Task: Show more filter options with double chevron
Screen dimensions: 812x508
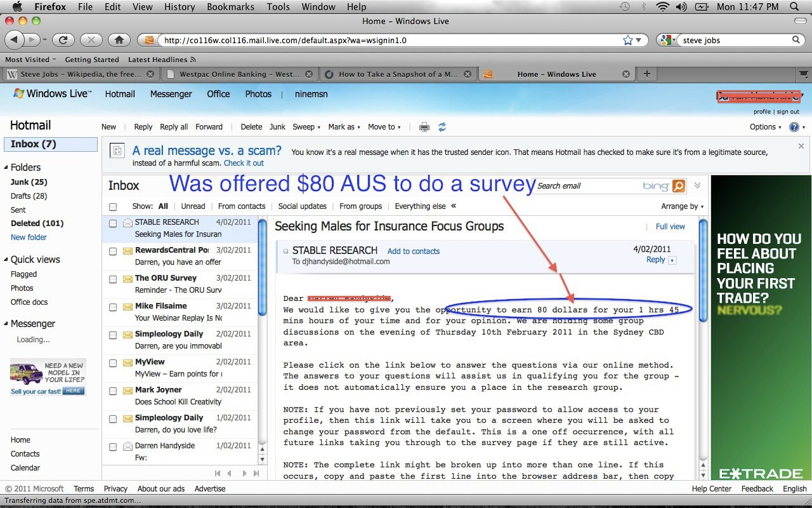Action: [x=454, y=206]
